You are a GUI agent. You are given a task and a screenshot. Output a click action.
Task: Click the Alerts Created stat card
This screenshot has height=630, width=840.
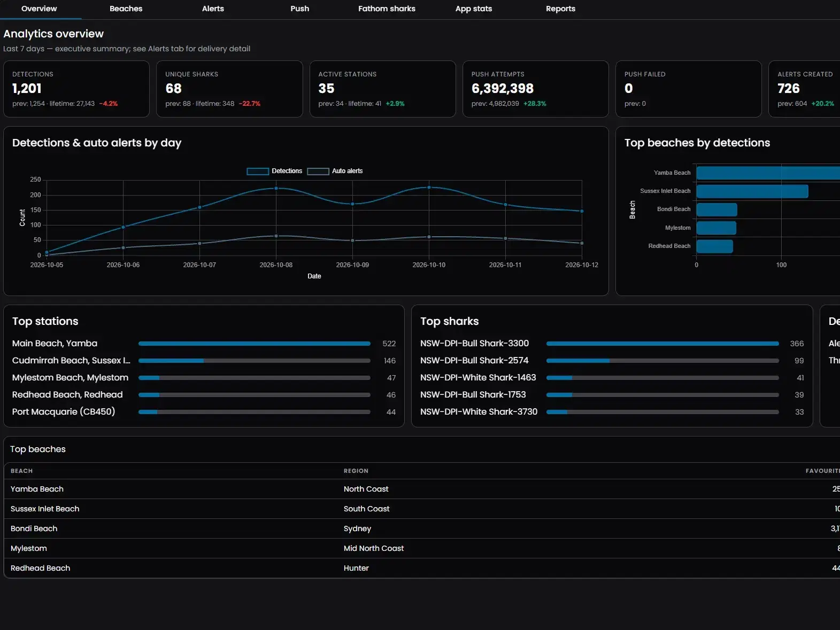pyautogui.click(x=804, y=89)
